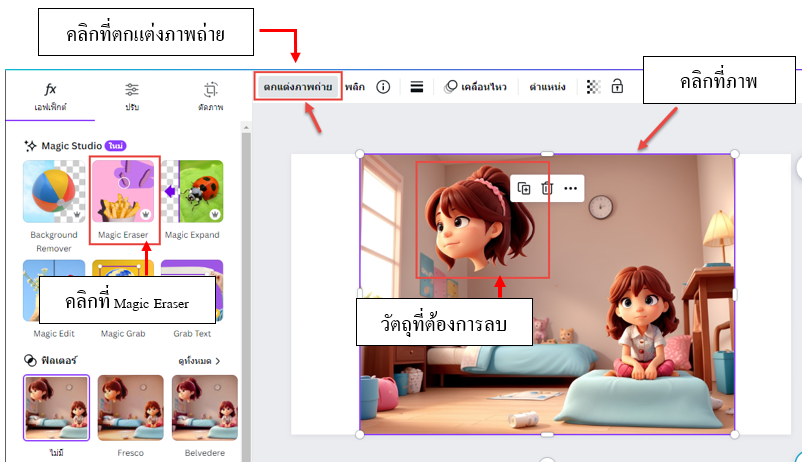Select the ไม่มี (none) filter thumbnail
The height and width of the screenshot is (469, 808).
[56, 408]
